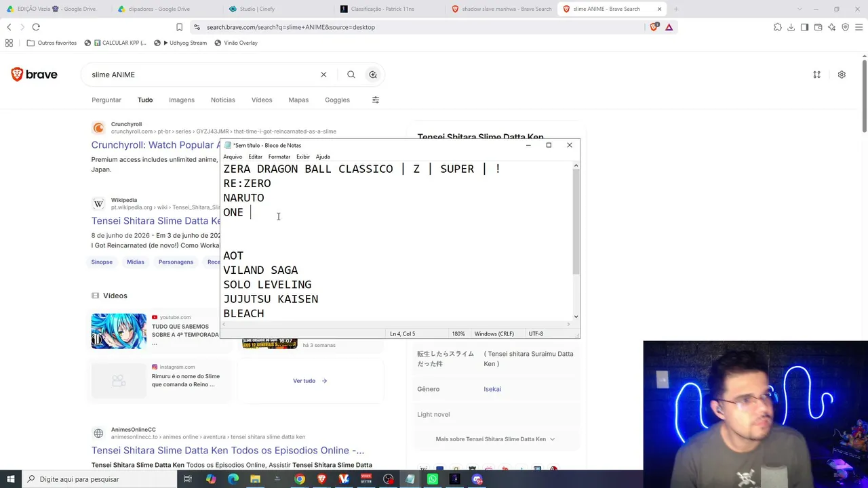Show the browser sidebar panel
This screenshot has height=488, width=868.
pyautogui.click(x=804, y=27)
